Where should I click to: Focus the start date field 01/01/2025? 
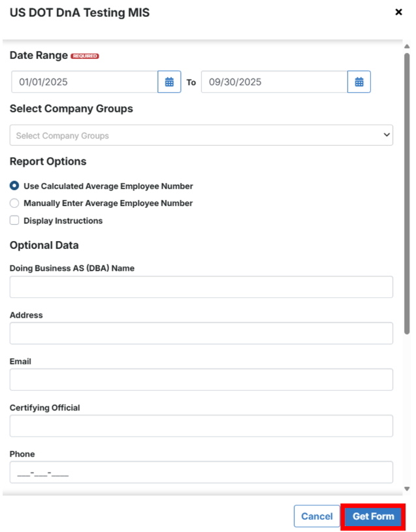click(85, 82)
